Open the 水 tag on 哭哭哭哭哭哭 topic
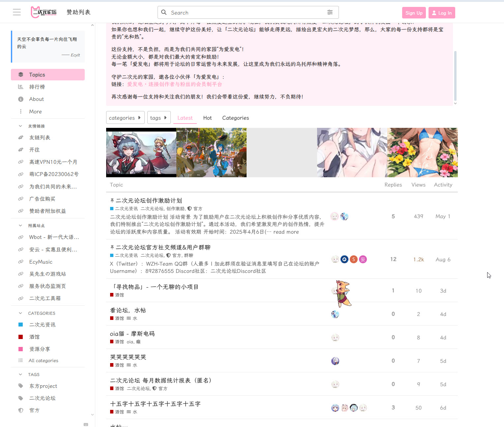Screen dimensions: 504x427 coord(132,365)
